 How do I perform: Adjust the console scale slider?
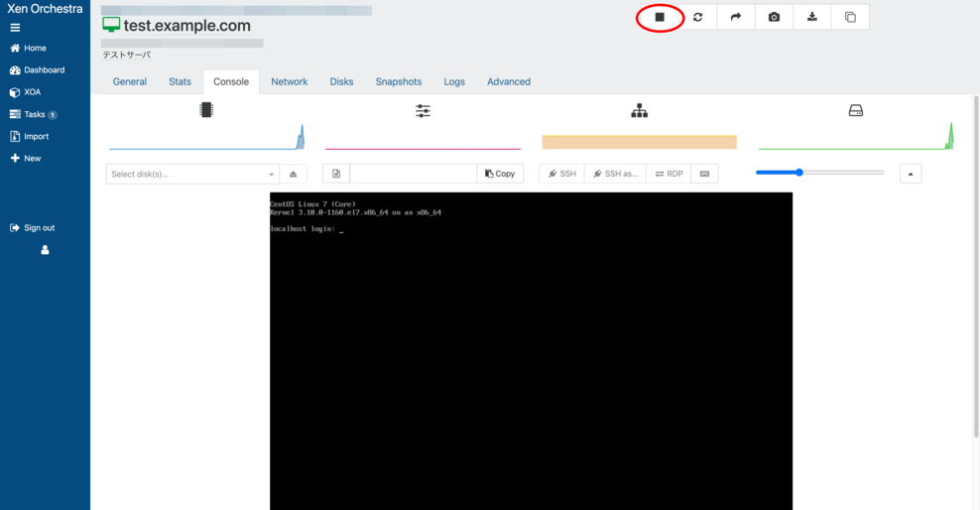(x=820, y=173)
